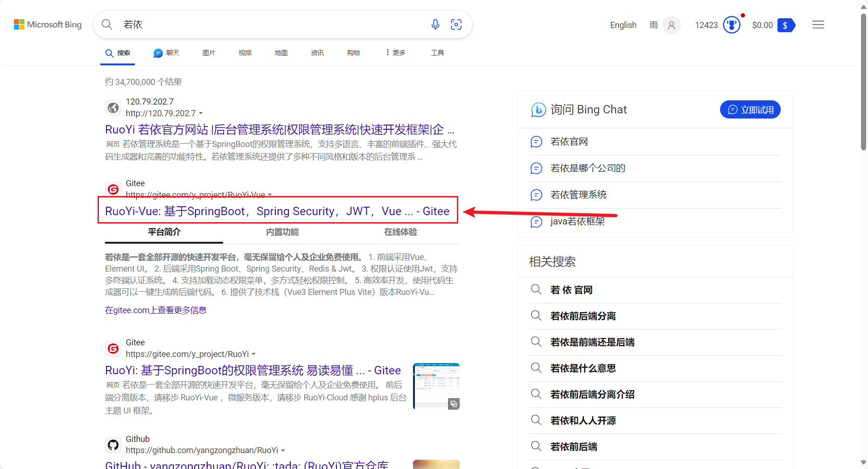The width and height of the screenshot is (868, 469).
Task: Start voice search with microphone icon
Action: pyautogui.click(x=435, y=24)
